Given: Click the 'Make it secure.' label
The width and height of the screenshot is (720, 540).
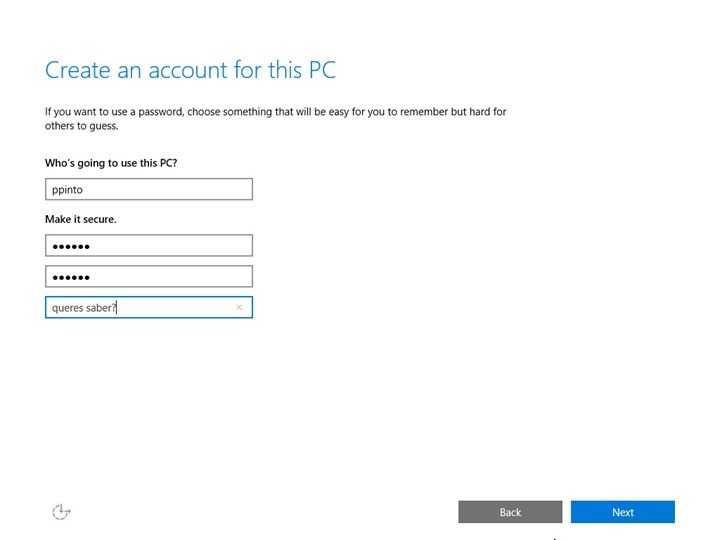Looking at the screenshot, I should [81, 219].
